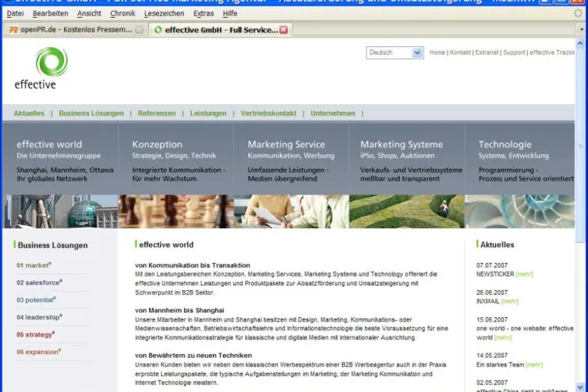
Task: Click the chess pieces thumbnail image
Action: tap(176, 211)
